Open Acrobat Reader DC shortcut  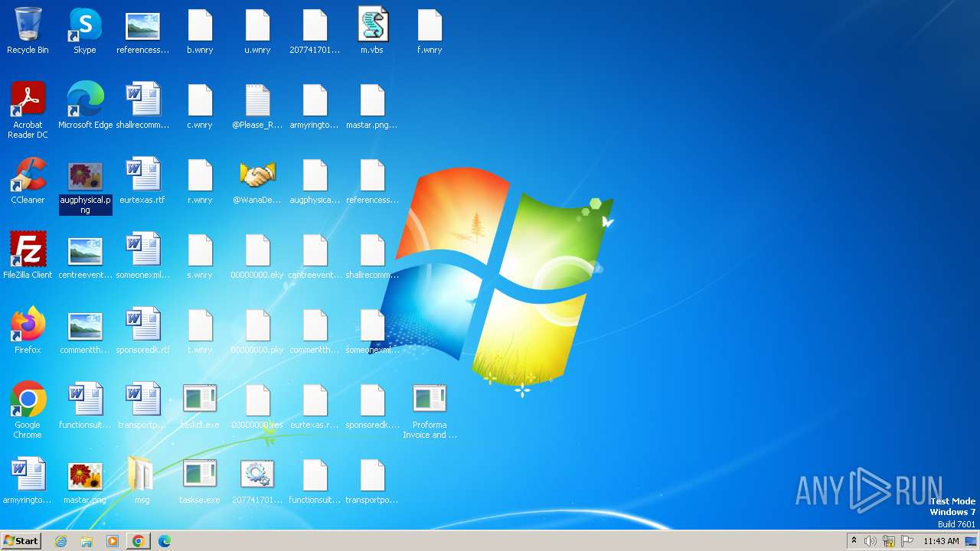click(x=28, y=110)
